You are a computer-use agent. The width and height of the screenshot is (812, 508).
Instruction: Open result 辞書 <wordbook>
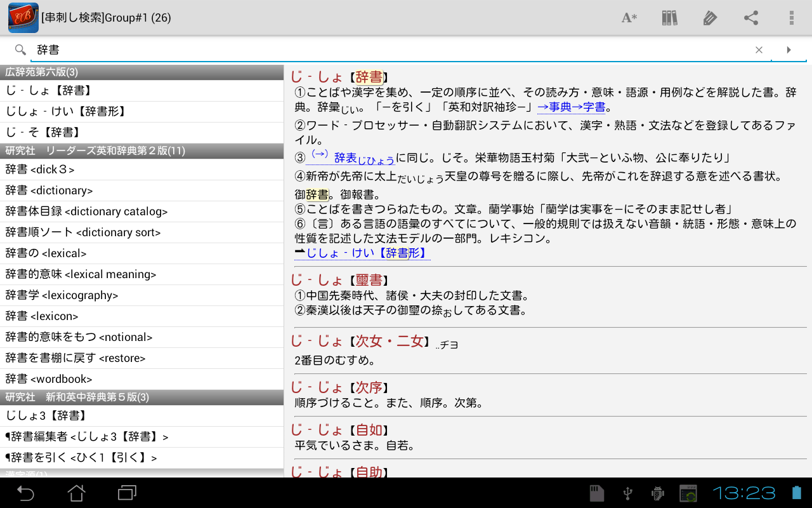[141, 379]
